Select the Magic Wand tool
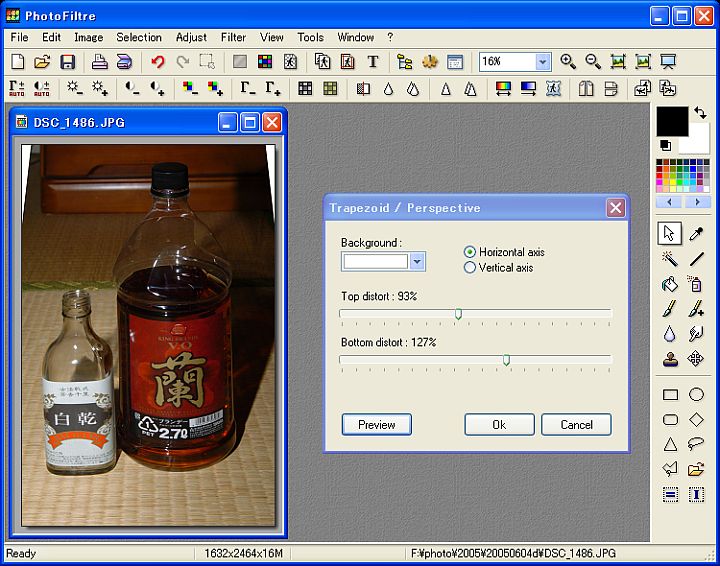The image size is (720, 566). coord(670,259)
